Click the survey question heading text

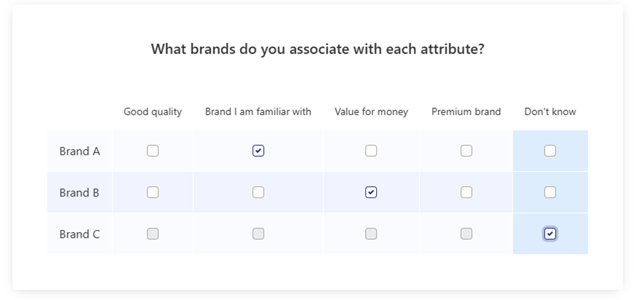(317, 49)
